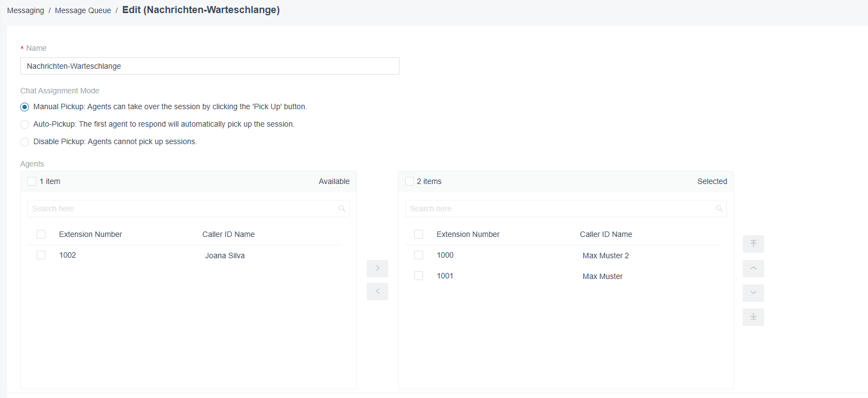Click the Max Muster 2 caller name
The height and width of the screenshot is (398, 868).
[x=606, y=256]
